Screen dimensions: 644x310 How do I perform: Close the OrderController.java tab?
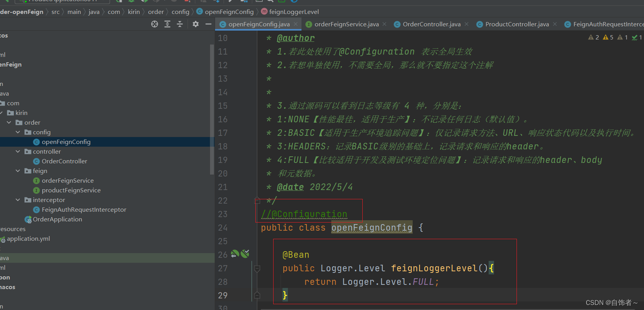pos(467,24)
